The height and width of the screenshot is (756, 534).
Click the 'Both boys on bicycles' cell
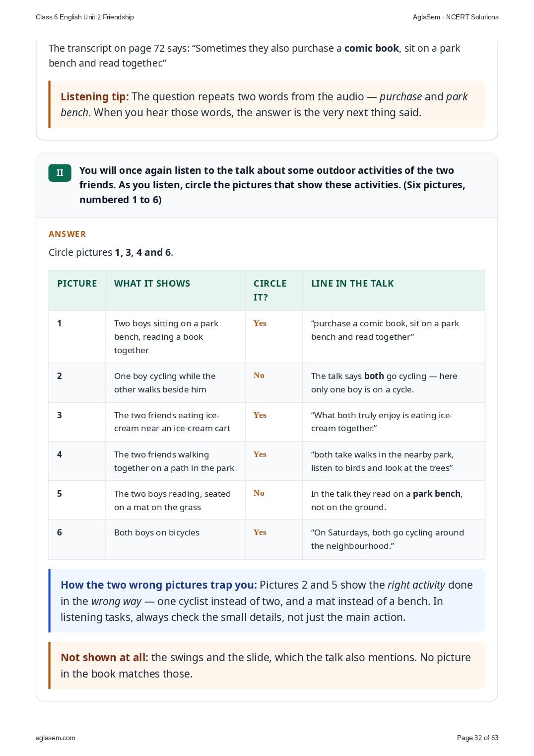(x=157, y=532)
